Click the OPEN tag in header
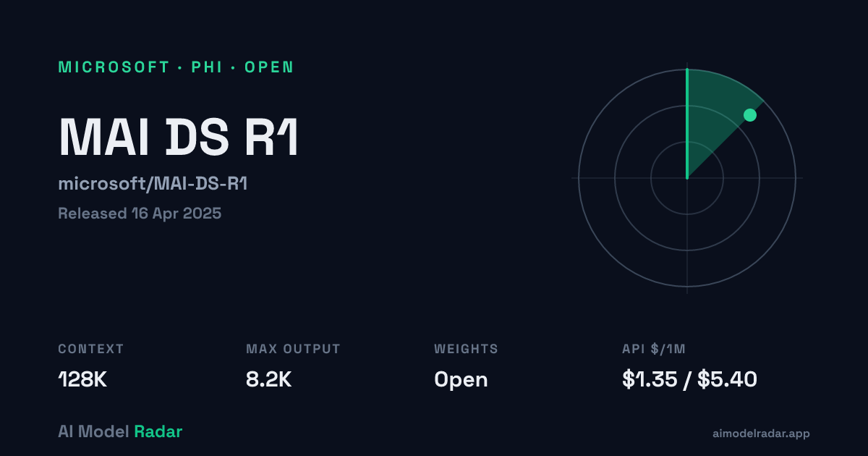 click(x=269, y=67)
